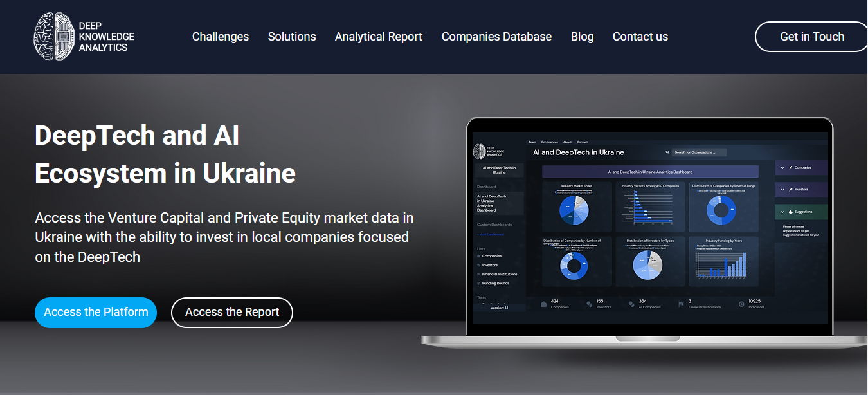The width and height of the screenshot is (868, 395).
Task: Click the DeepTech and AI Ecosystem in Ukraine headline
Action: 165,154
